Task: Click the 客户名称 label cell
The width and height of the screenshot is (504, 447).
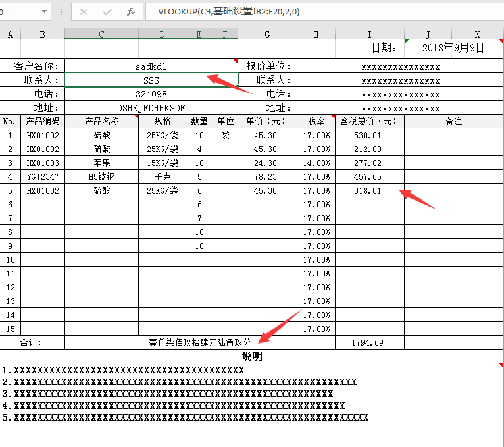Action: (x=32, y=66)
